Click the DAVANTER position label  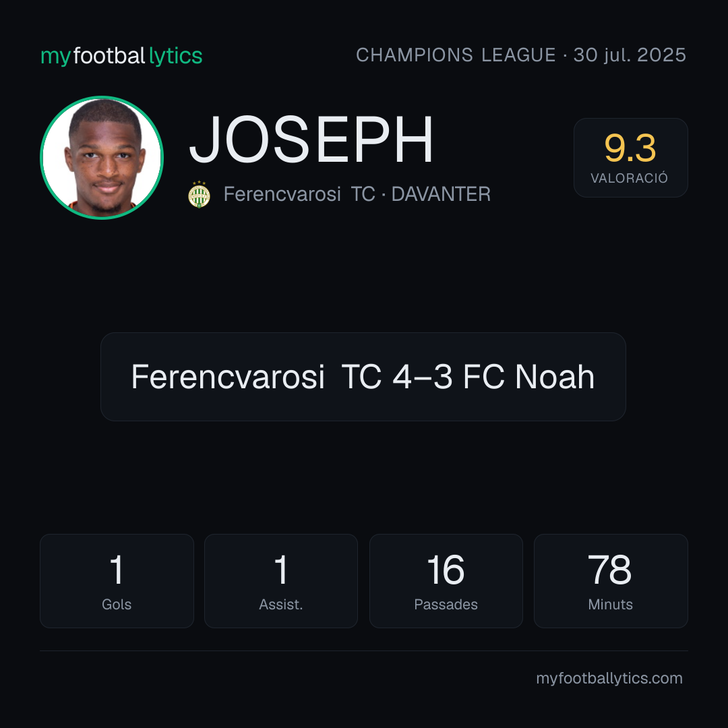click(x=441, y=194)
